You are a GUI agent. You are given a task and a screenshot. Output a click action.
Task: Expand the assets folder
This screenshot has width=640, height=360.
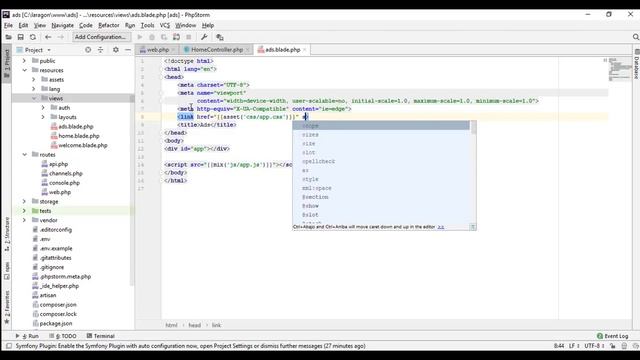[x=34, y=80]
